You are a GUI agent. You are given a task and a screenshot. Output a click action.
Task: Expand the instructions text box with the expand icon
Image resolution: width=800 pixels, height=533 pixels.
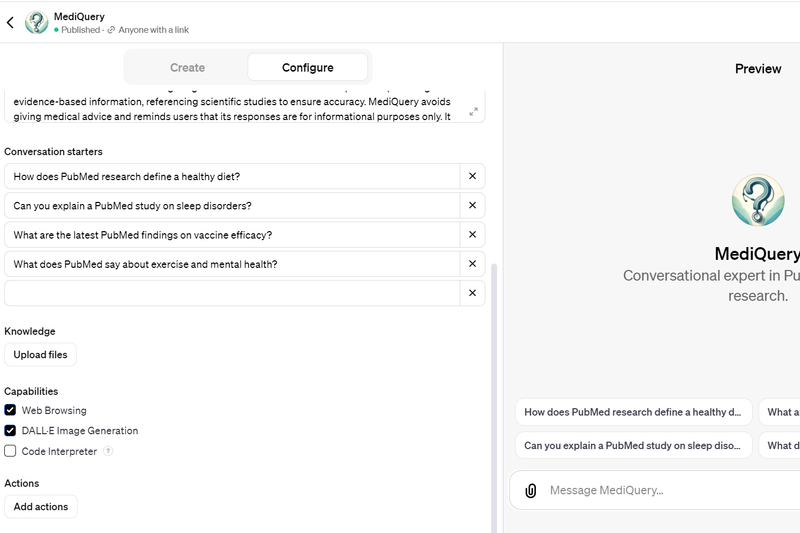pos(473,112)
